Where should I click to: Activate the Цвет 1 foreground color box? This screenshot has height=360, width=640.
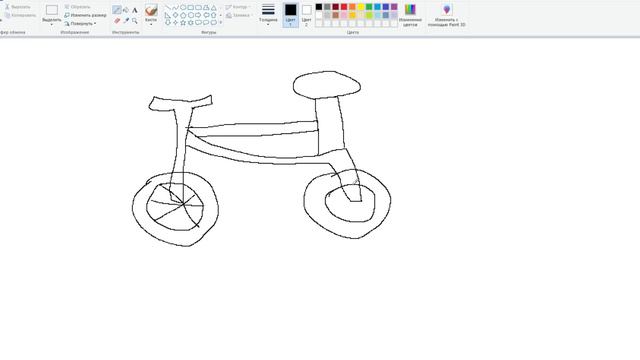click(x=291, y=15)
